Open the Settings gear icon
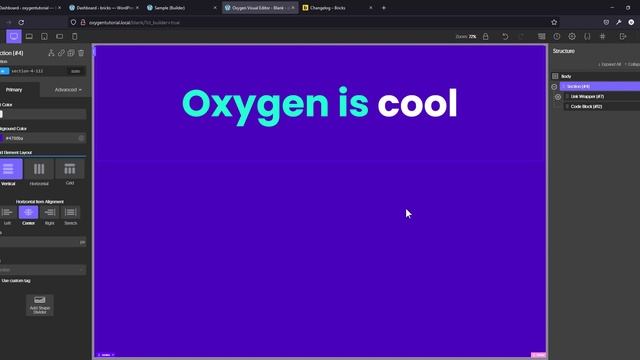This screenshot has height=360, width=640. (x=572, y=37)
